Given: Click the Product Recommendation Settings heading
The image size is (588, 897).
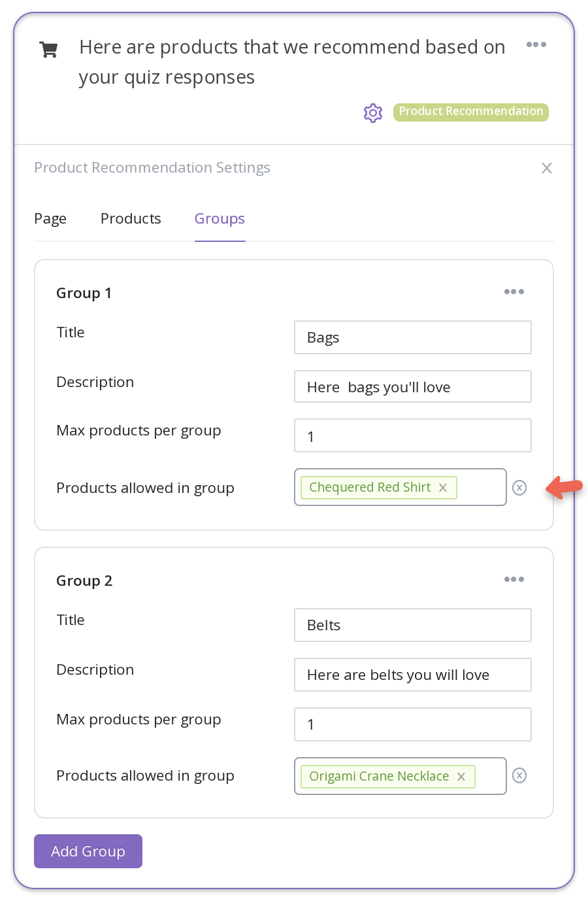Looking at the screenshot, I should pos(152,168).
